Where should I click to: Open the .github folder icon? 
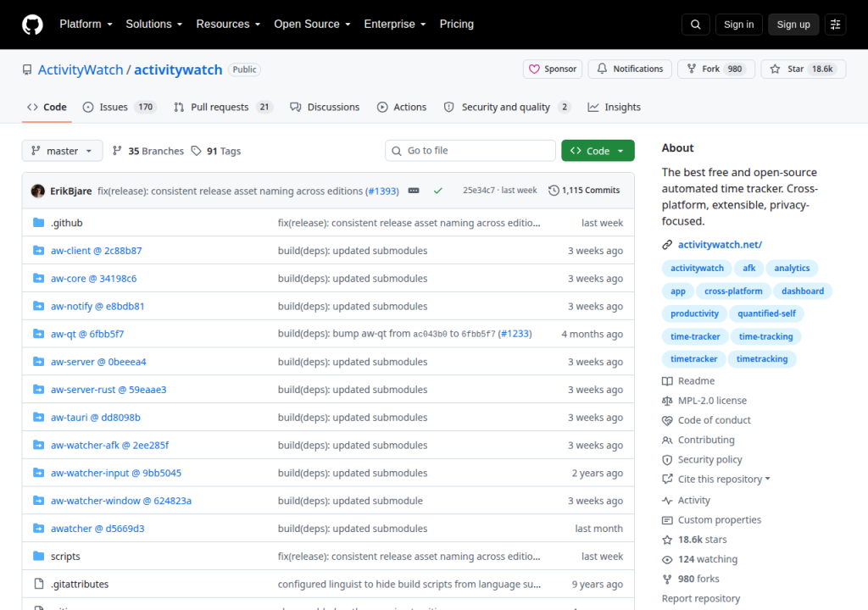pyautogui.click(x=38, y=223)
